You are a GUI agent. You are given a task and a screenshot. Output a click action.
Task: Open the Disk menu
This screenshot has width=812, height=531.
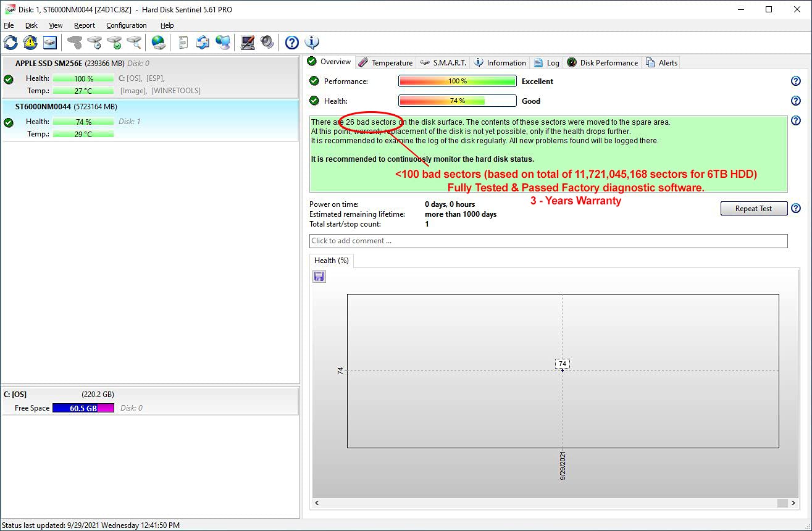pos(31,25)
